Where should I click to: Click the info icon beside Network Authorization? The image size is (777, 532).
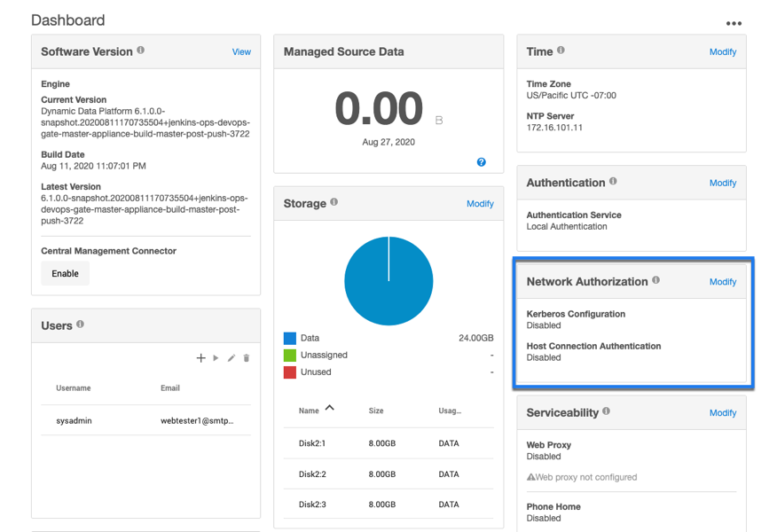656,280
